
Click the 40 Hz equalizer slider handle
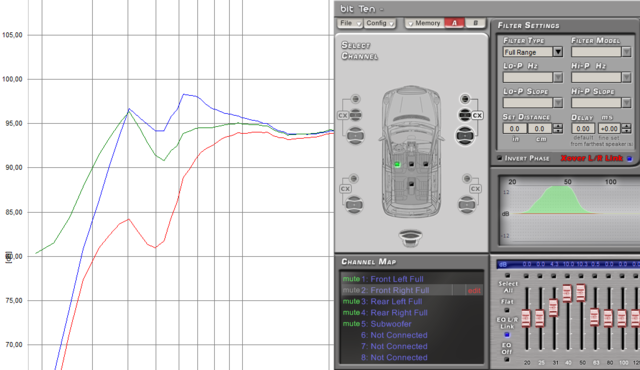tap(567, 293)
